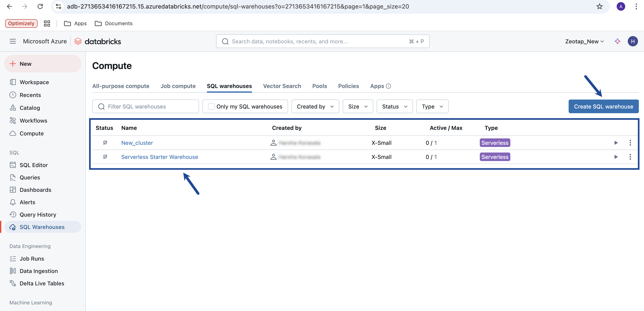Open the Zeotap_New workspace switcher
This screenshot has width=644, height=311.
584,41
